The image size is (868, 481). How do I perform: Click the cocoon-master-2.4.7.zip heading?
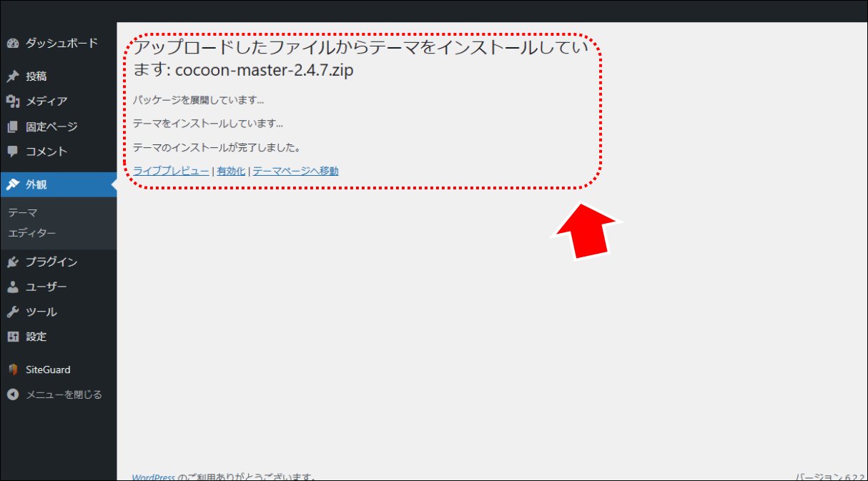pyautogui.click(x=265, y=71)
